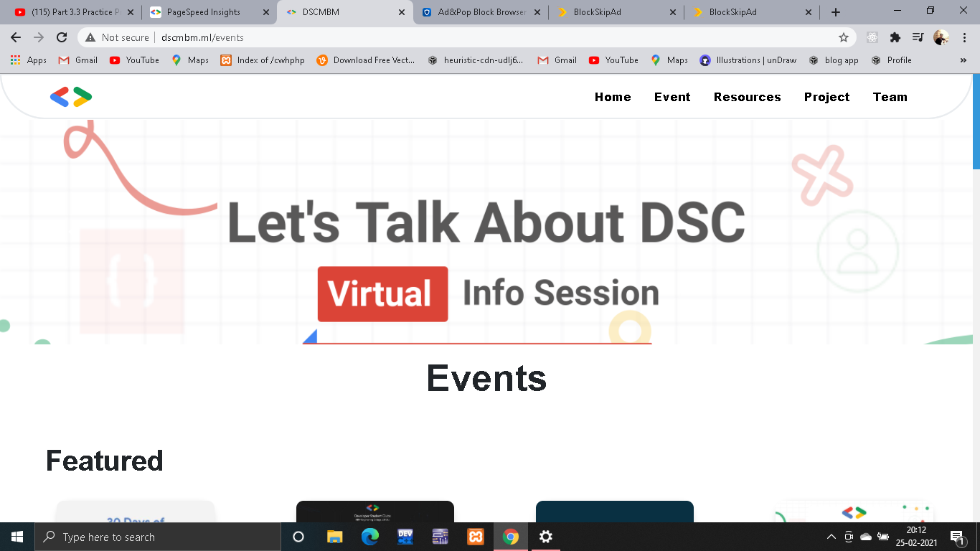Open the Developer Student Clubs black event card
The image size is (980, 551).
coord(375,511)
